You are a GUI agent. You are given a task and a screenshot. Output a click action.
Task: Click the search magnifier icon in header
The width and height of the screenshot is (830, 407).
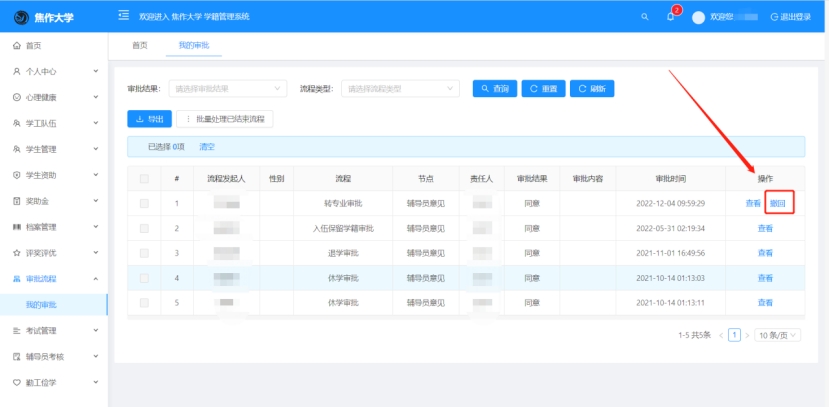pos(644,17)
